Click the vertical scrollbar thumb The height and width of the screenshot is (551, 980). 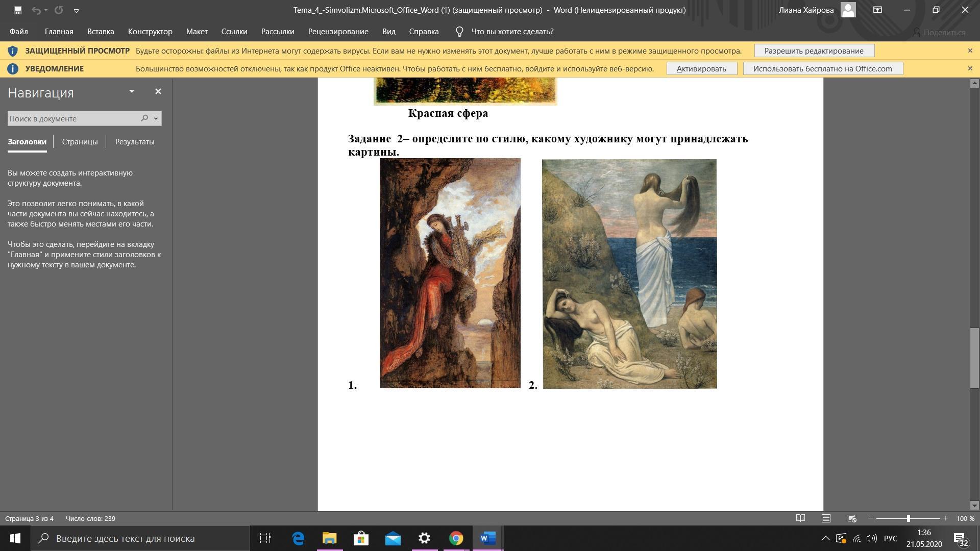tap(974, 359)
